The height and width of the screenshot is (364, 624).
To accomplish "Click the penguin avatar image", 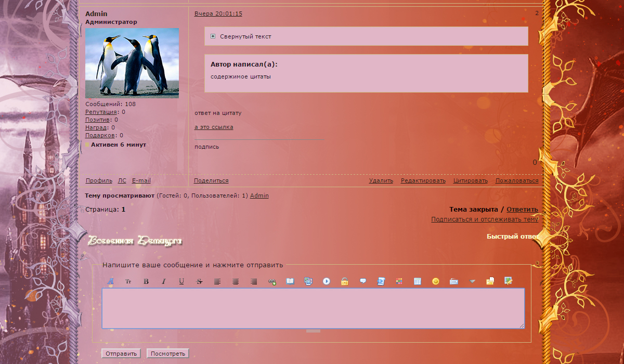I will [x=132, y=63].
